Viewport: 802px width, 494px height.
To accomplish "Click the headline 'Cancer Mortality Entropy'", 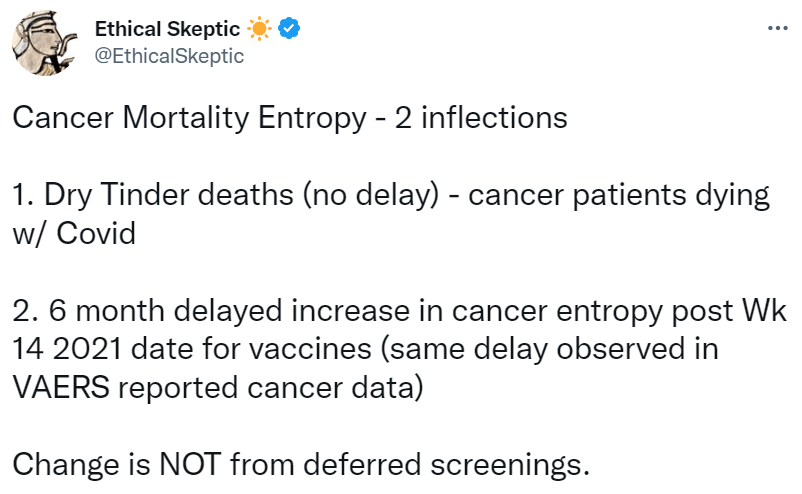I will point(189,119).
